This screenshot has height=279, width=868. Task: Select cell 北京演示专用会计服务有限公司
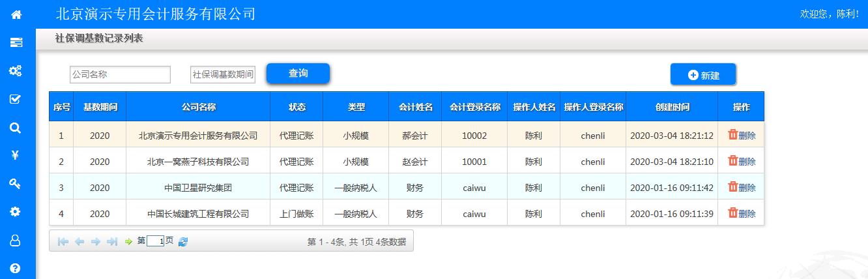point(198,136)
